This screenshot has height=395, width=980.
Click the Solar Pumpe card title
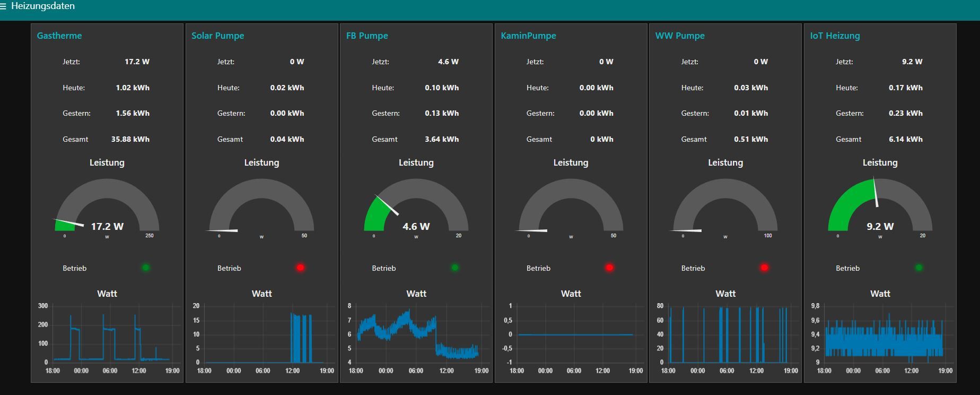pyautogui.click(x=218, y=36)
